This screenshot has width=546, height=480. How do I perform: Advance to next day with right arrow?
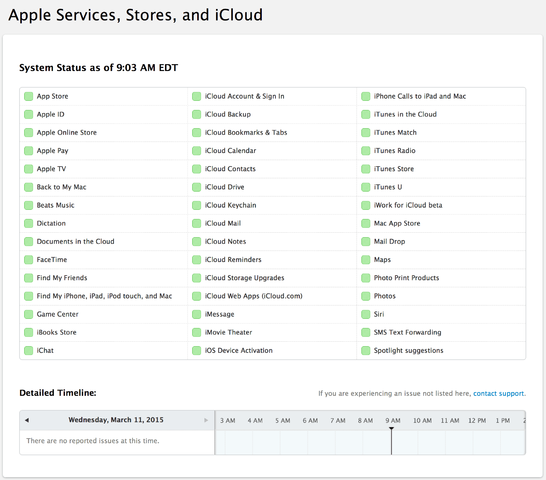coord(206,420)
